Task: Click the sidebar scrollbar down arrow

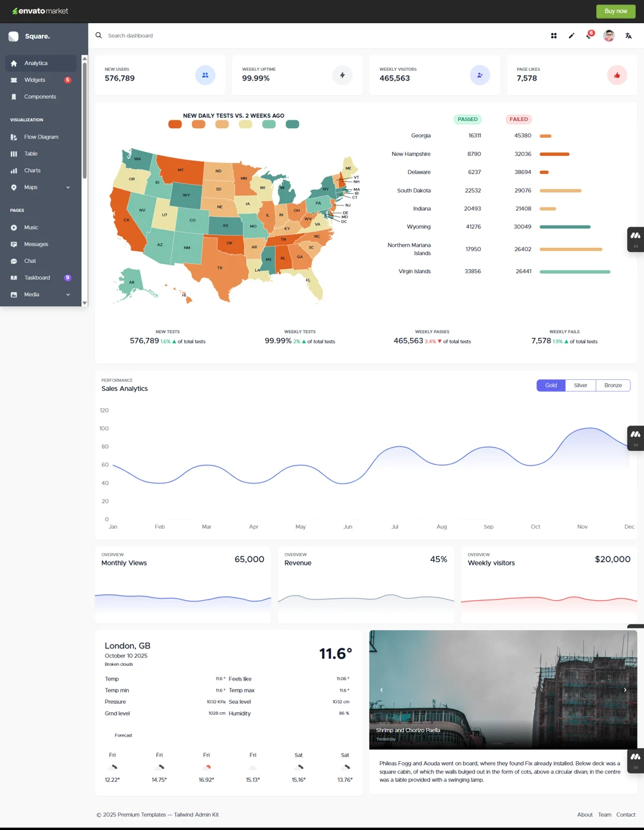Action: click(84, 303)
